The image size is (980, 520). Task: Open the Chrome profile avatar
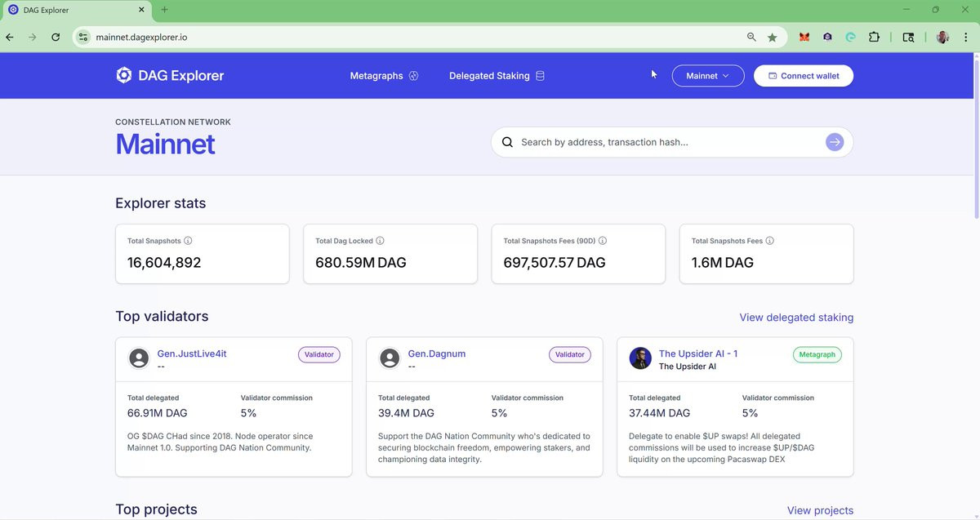pos(942,38)
